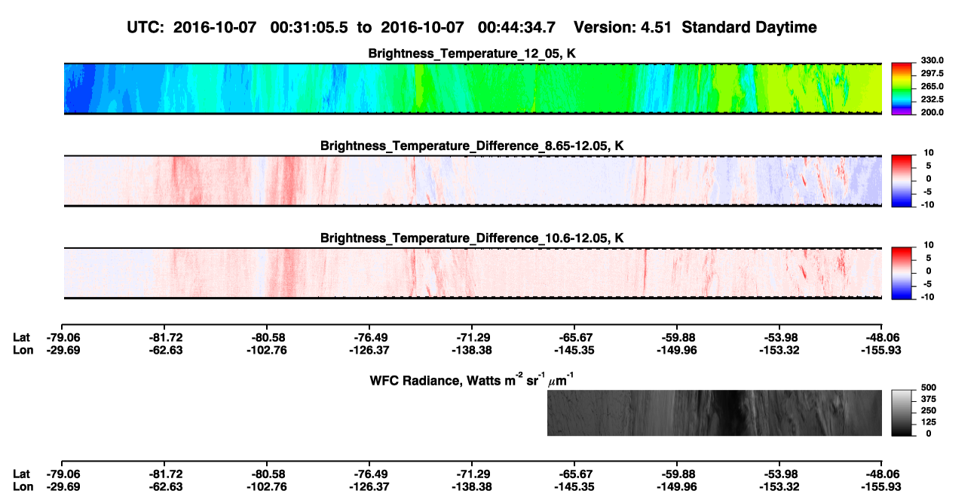The image size is (980, 503).
Task: Click the 125 label on WFC colorbar
Action: 928,422
